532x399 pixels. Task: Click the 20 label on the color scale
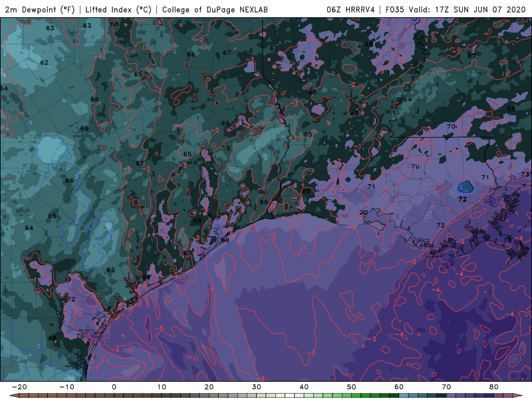pos(209,387)
